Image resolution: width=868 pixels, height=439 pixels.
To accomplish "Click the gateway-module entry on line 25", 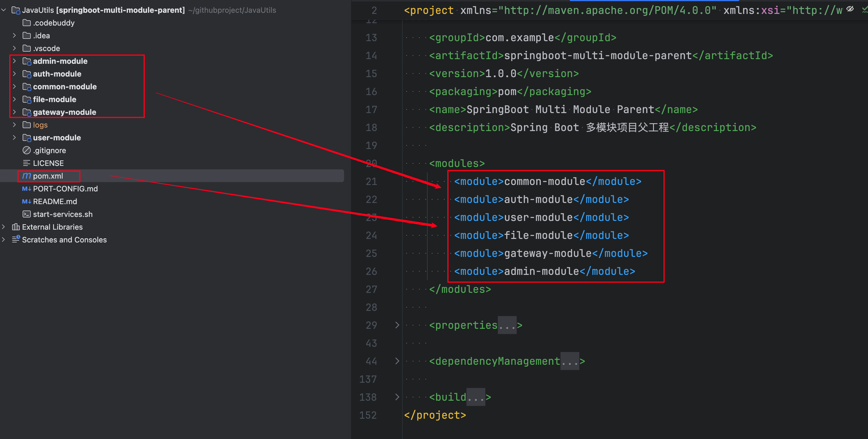I will coord(548,253).
